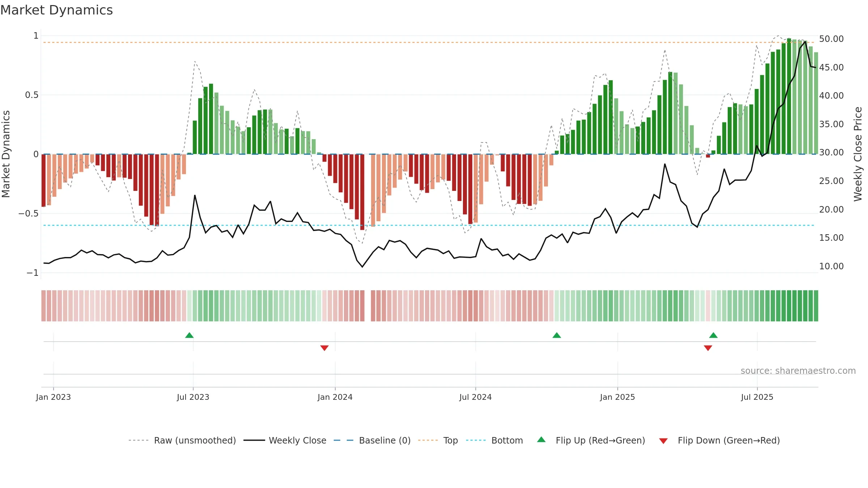Click the Market Dynamics vertical axis title
The height and width of the screenshot is (488, 868).
point(6,154)
